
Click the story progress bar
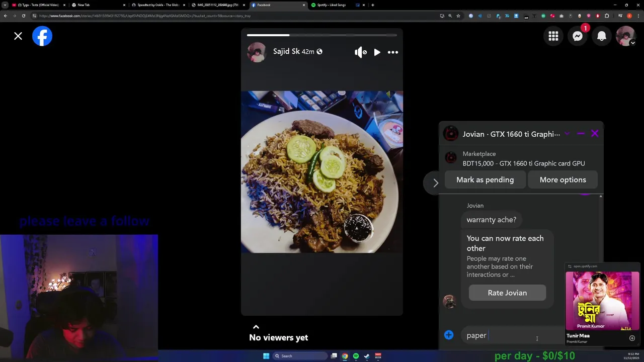click(322, 35)
